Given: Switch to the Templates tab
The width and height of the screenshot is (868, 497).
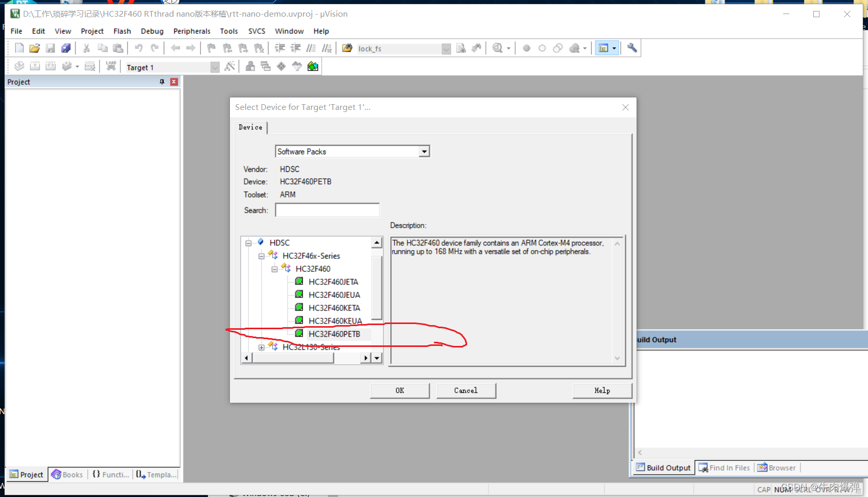Looking at the screenshot, I should pos(156,475).
